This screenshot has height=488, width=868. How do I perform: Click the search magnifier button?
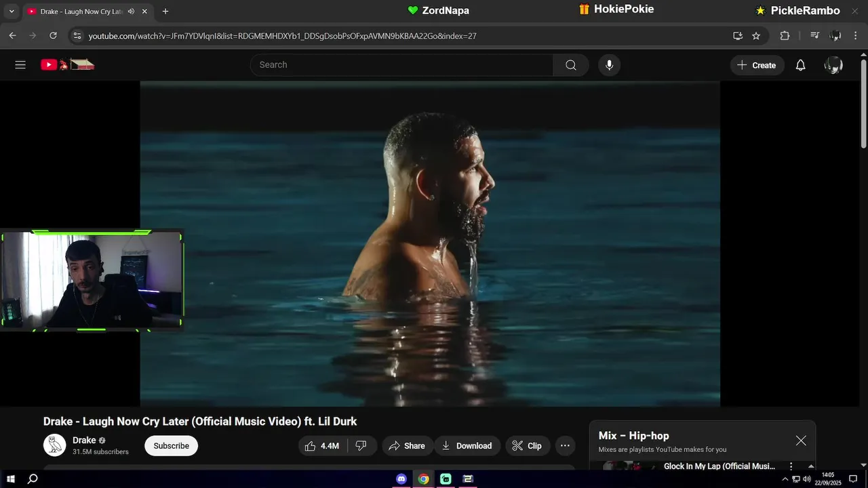click(571, 65)
